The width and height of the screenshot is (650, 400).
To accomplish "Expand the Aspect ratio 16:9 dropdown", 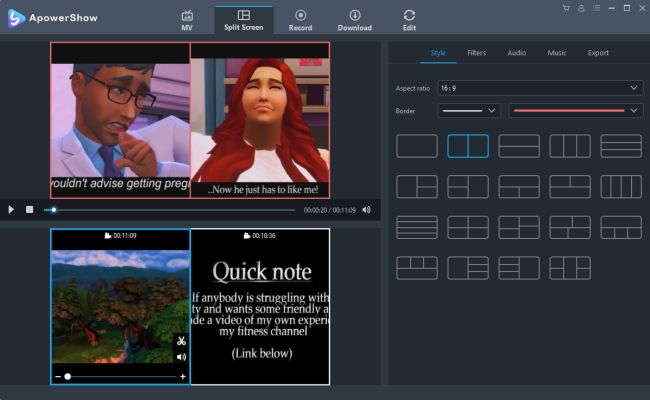I will tap(540, 88).
